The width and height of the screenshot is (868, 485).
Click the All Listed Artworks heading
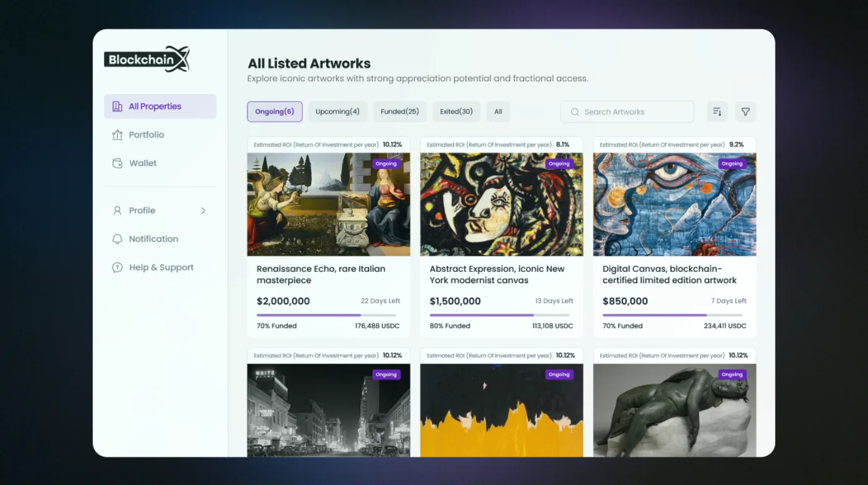[x=309, y=63]
